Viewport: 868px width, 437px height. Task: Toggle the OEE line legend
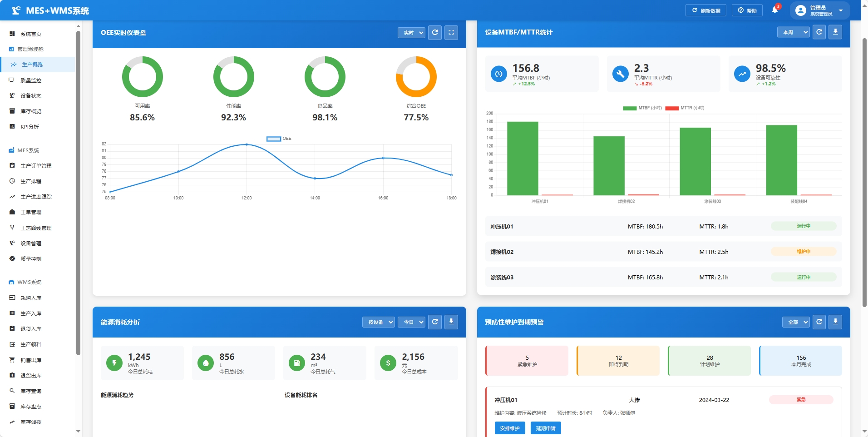point(279,139)
